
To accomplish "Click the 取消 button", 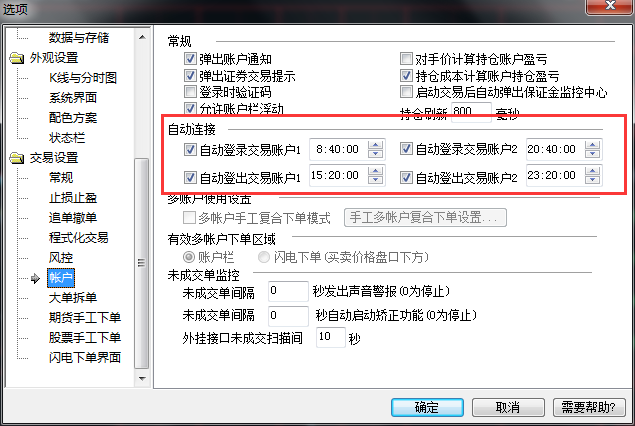I will pyautogui.click(x=508, y=407).
